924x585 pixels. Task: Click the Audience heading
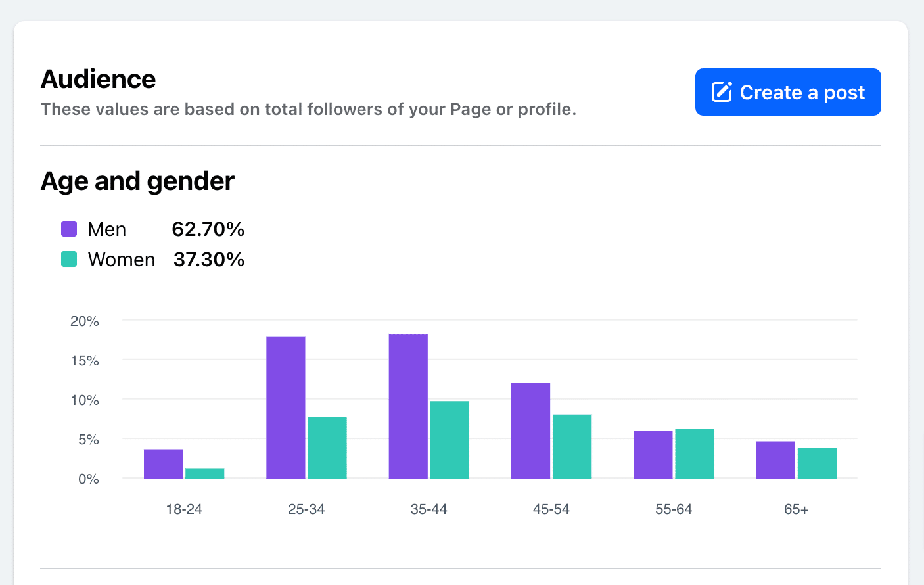(98, 79)
